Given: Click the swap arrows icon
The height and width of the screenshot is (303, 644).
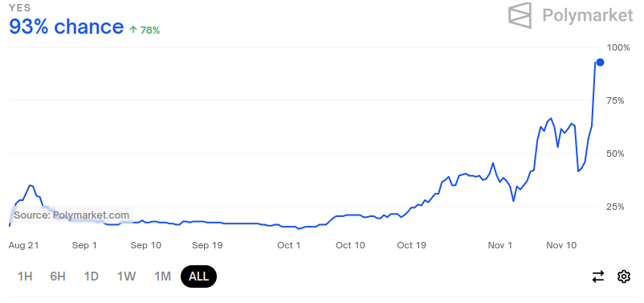Looking at the screenshot, I should (598, 276).
